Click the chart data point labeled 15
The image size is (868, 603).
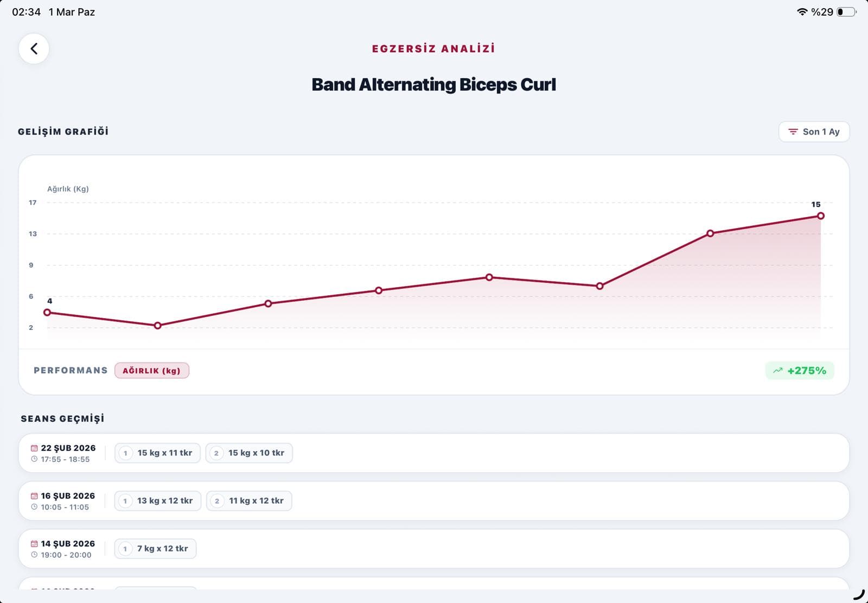pos(821,215)
